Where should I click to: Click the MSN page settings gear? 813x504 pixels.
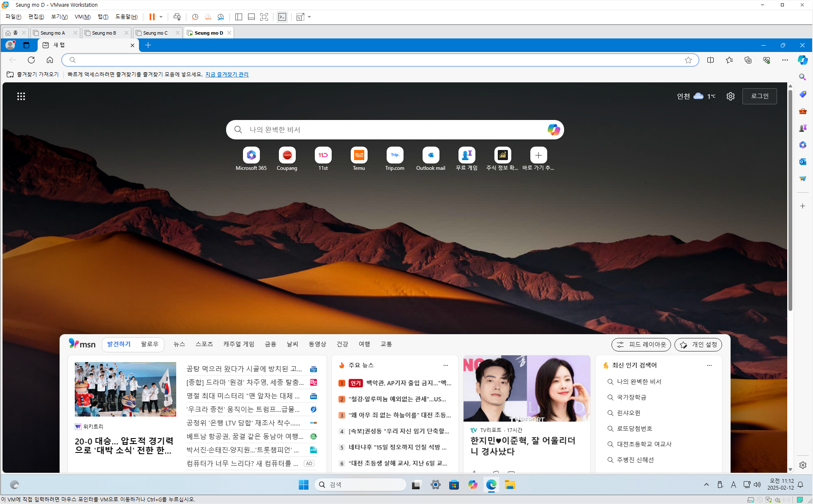coord(730,96)
